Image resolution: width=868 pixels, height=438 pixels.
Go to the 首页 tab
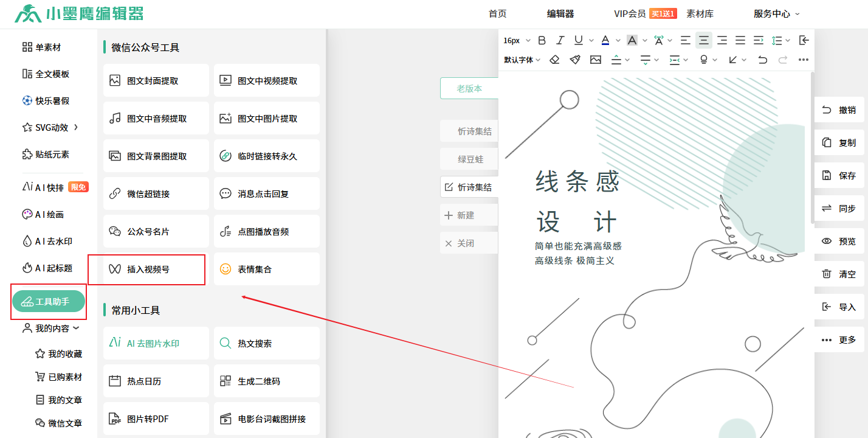(497, 13)
